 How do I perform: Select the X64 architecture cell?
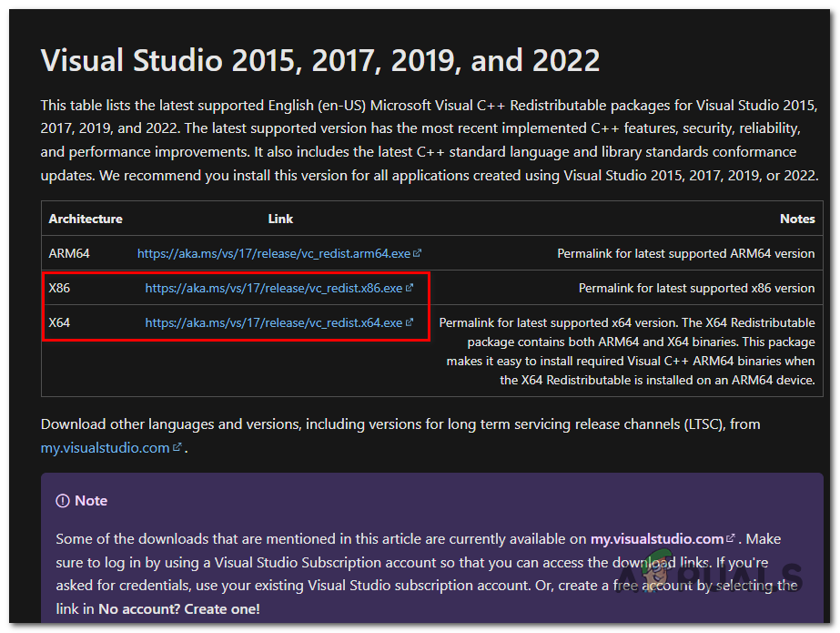pyautogui.click(x=59, y=322)
